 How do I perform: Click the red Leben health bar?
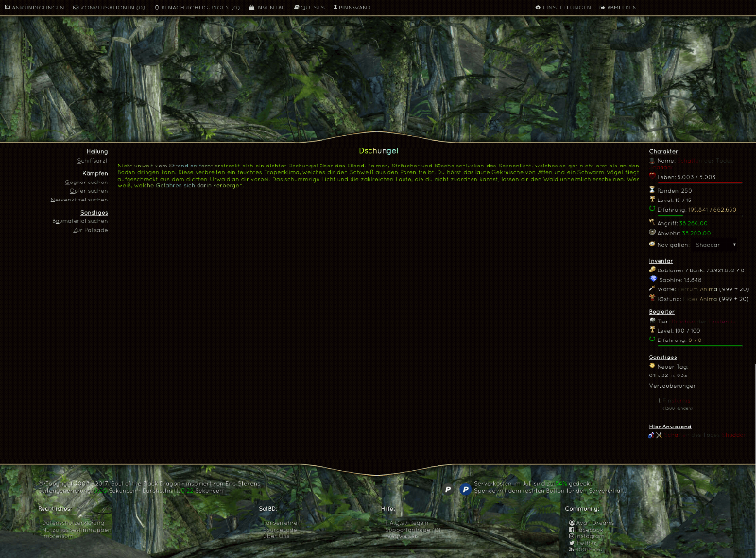[x=699, y=183]
